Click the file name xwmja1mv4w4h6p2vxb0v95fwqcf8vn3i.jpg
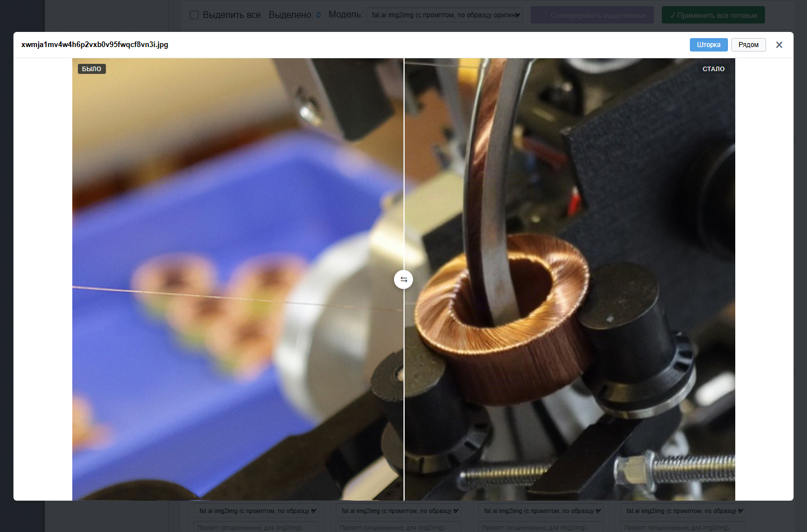Viewport: 807px width, 532px height. tap(95, 45)
